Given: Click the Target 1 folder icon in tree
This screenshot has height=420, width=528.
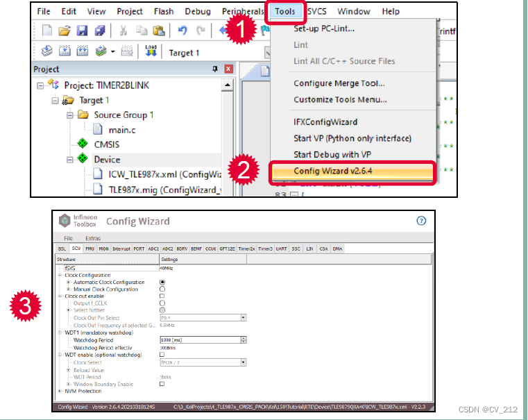Looking at the screenshot, I should click(x=69, y=100).
